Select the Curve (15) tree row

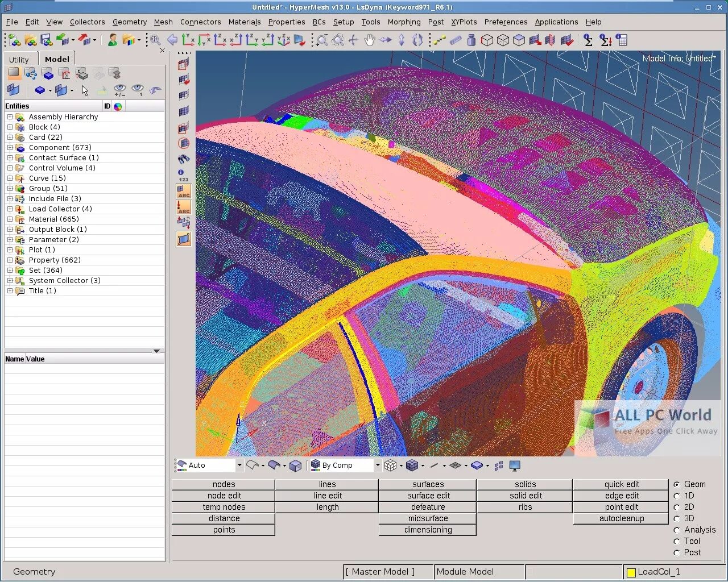coord(85,178)
